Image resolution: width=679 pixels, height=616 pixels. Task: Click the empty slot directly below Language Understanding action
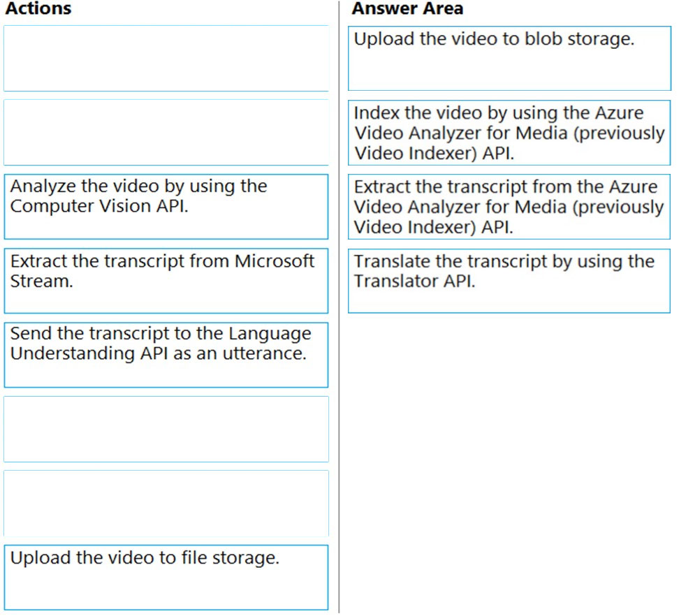166,429
